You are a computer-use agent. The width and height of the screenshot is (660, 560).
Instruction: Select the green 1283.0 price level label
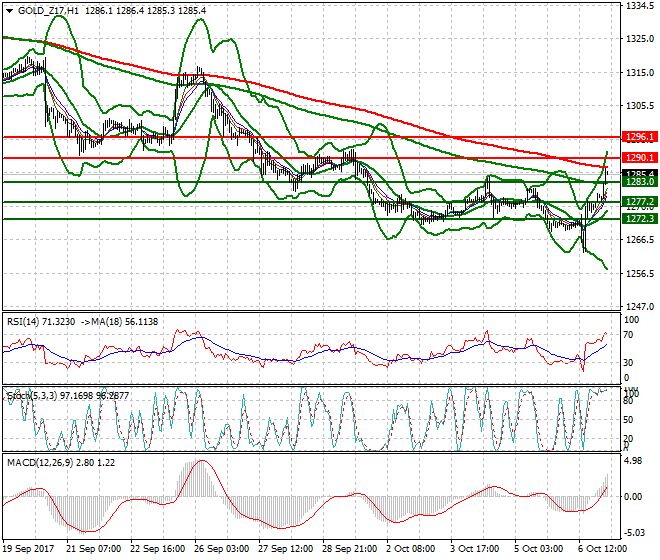(x=640, y=182)
